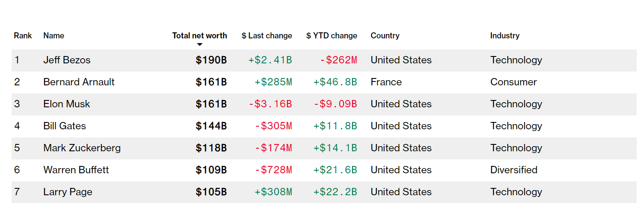
Task: Select Elon Musk in the list
Action: click(67, 104)
